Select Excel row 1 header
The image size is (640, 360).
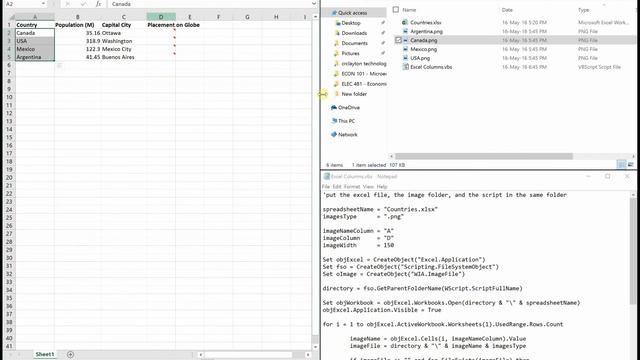point(9,25)
